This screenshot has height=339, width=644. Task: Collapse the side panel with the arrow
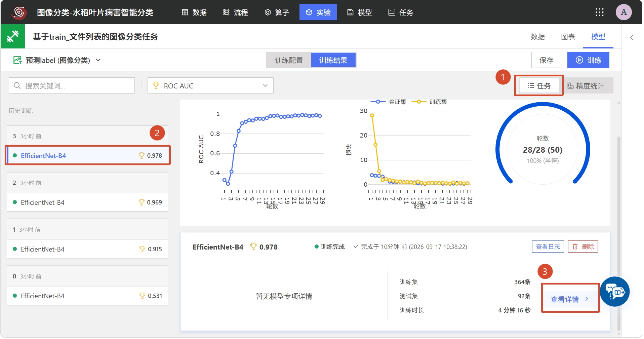pos(632,37)
